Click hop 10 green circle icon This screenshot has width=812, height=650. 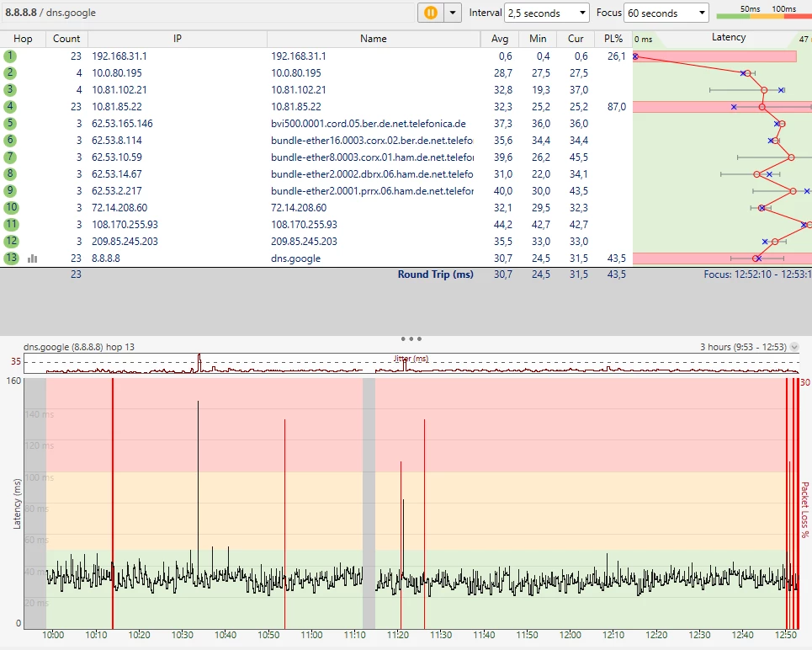[x=11, y=208]
